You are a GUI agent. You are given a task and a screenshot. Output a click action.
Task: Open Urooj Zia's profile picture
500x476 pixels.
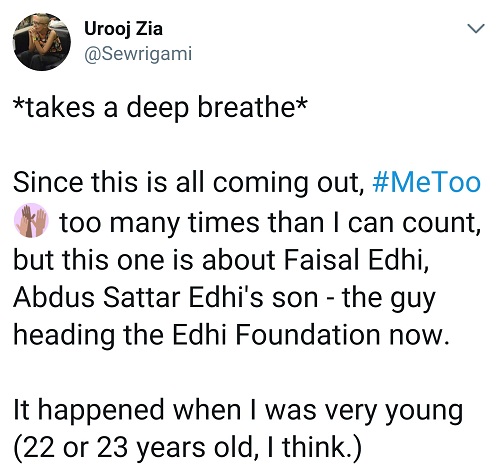42,42
